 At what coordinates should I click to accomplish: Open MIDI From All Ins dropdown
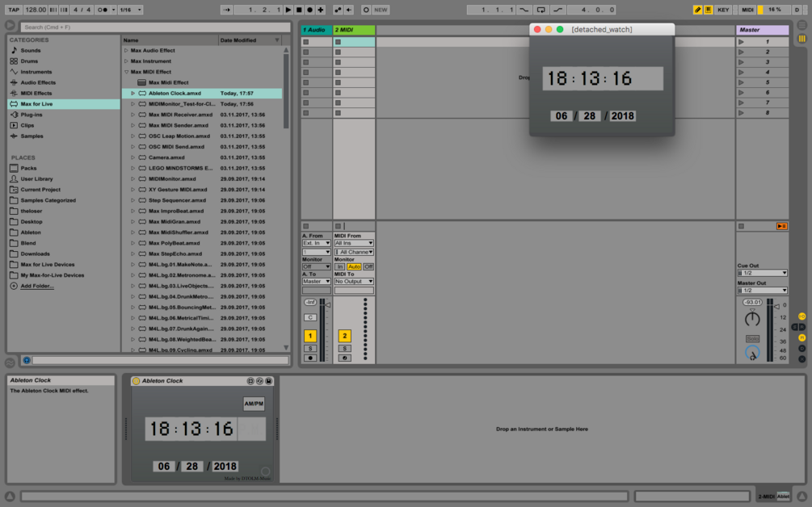(x=354, y=243)
